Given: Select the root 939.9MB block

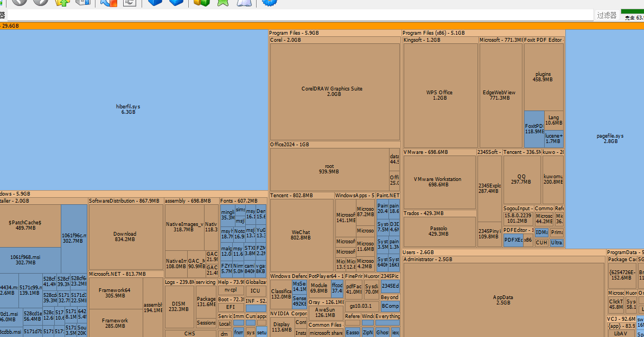Looking at the screenshot, I should [x=329, y=170].
